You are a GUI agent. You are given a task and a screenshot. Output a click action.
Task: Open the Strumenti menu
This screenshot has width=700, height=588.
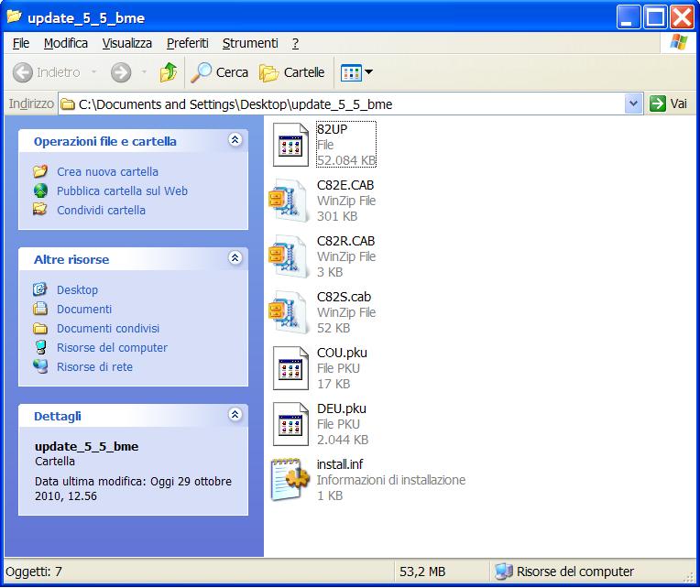coord(250,43)
